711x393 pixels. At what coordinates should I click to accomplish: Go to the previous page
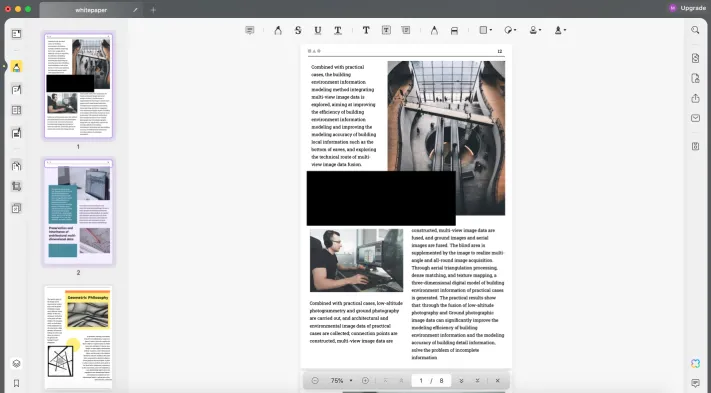[x=401, y=381]
